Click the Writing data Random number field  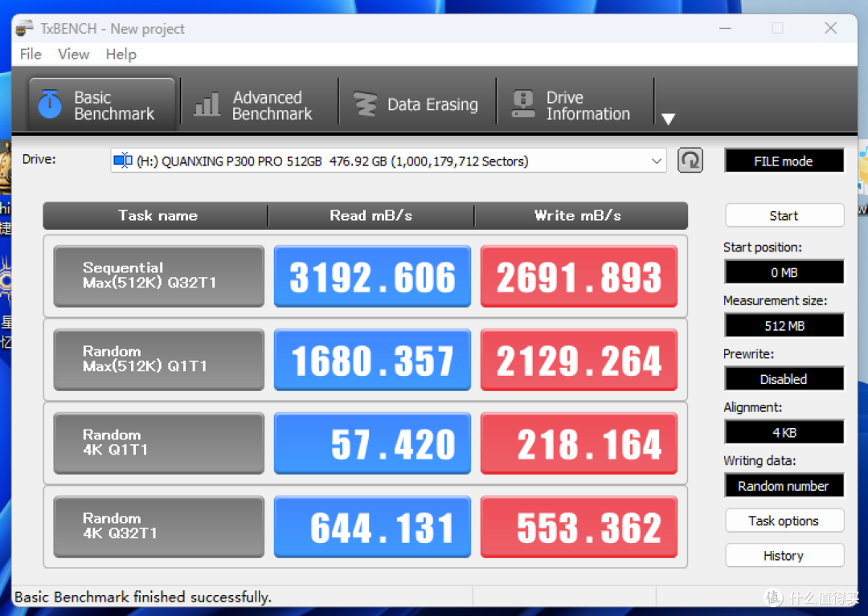pyautogui.click(x=784, y=486)
